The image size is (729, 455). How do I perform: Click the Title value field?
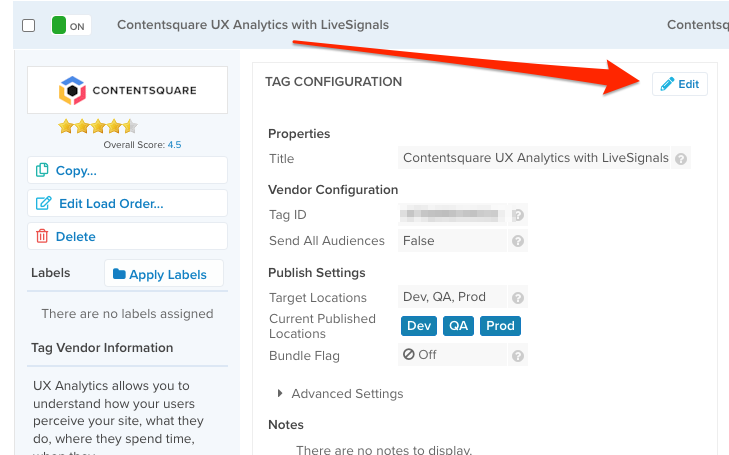534,158
